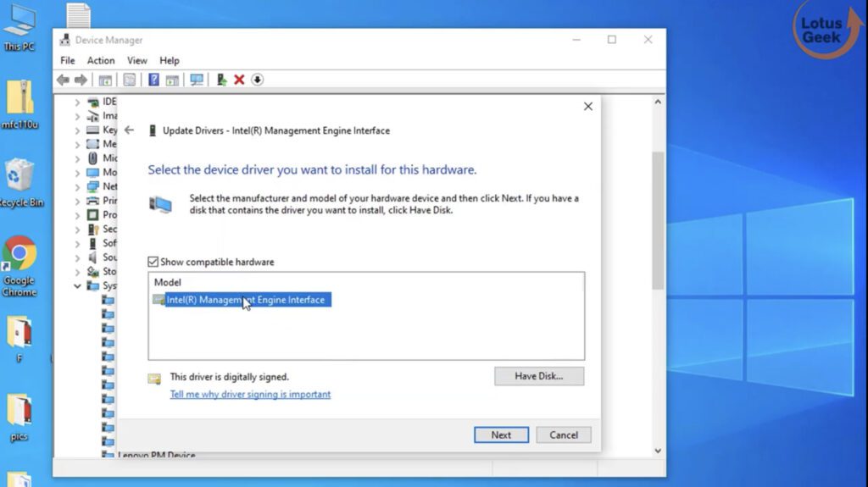Select the mfc110u desktop icon
Screen dimensions: 868x487
click(x=20, y=104)
